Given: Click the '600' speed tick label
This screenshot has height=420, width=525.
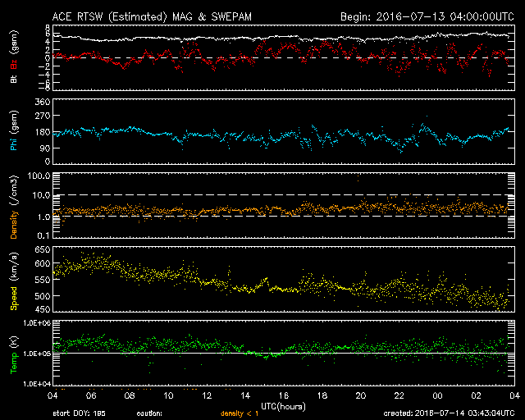Looking at the screenshot, I should [x=43, y=264].
